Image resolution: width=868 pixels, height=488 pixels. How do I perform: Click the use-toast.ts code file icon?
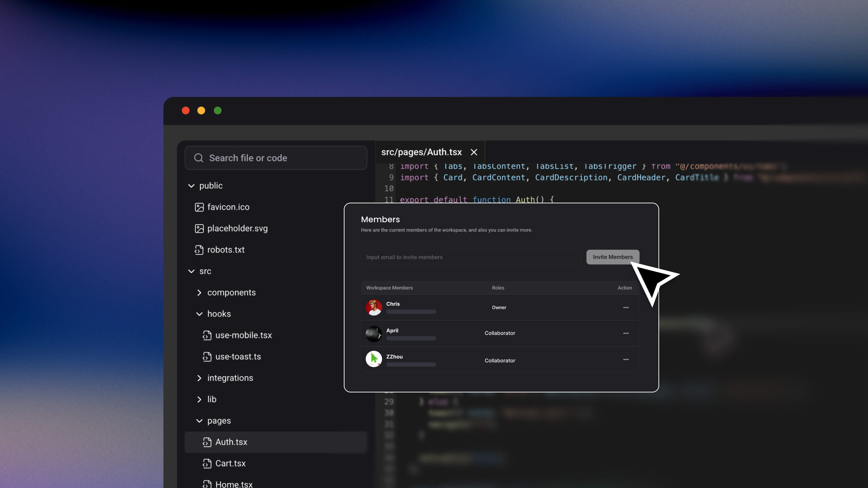click(x=207, y=357)
